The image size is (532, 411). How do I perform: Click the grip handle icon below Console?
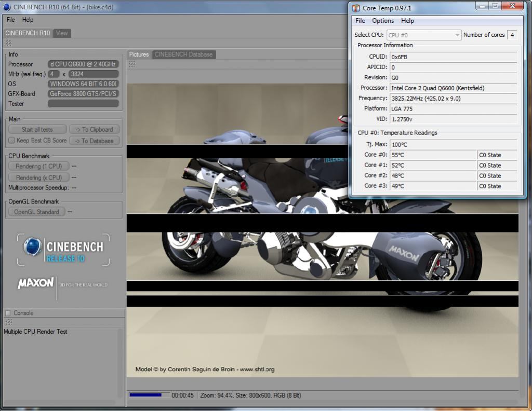pyautogui.click(x=9, y=322)
